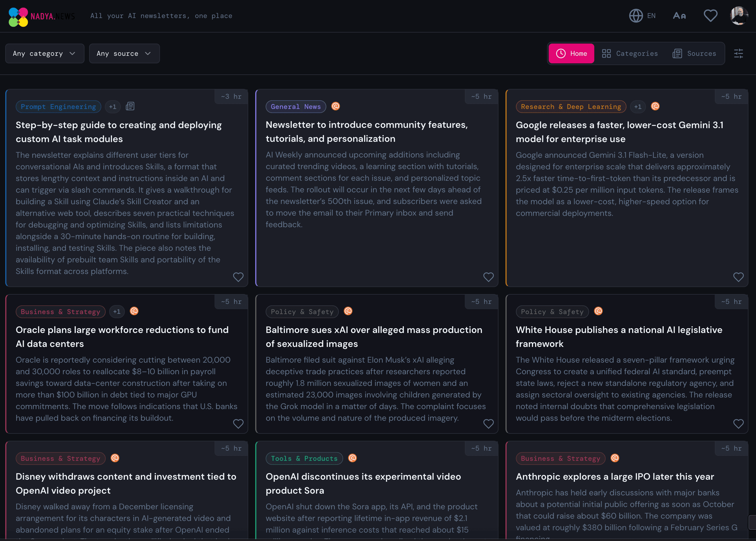Screen dimensions: 756x541
Task: Open favorites heart in top header
Action: click(x=710, y=16)
